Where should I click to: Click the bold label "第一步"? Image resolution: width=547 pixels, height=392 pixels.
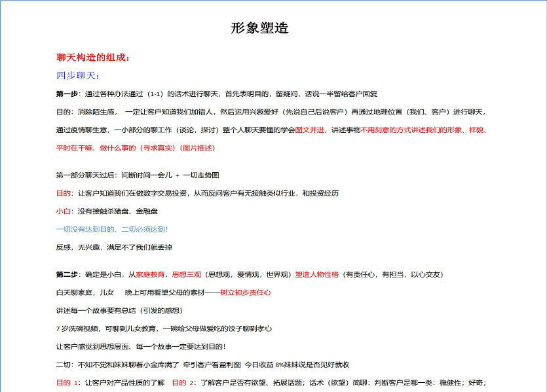click(67, 94)
